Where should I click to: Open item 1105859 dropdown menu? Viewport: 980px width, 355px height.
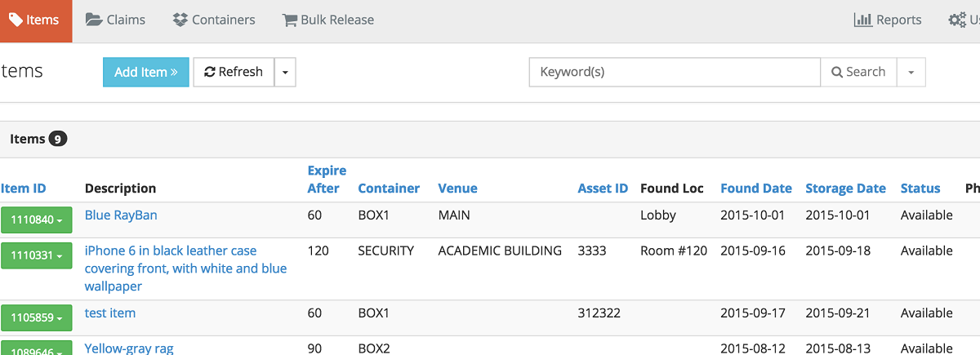(36, 318)
